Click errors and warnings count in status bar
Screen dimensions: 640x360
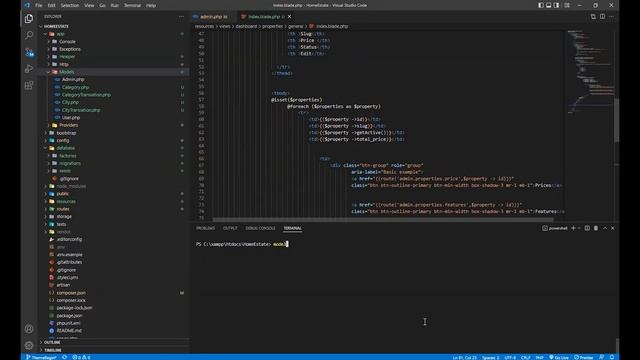[81, 357]
